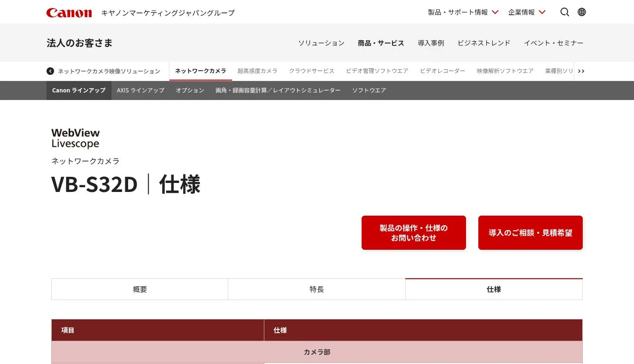The height and width of the screenshot is (364, 634).
Task: Switch to the 特長 tab
Action: (x=317, y=289)
